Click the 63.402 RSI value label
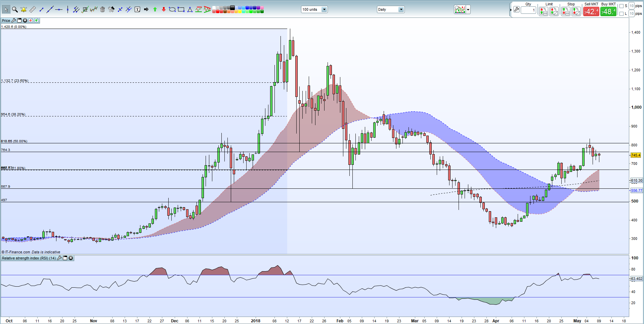The width and height of the screenshot is (644, 324). pyautogui.click(x=637, y=279)
